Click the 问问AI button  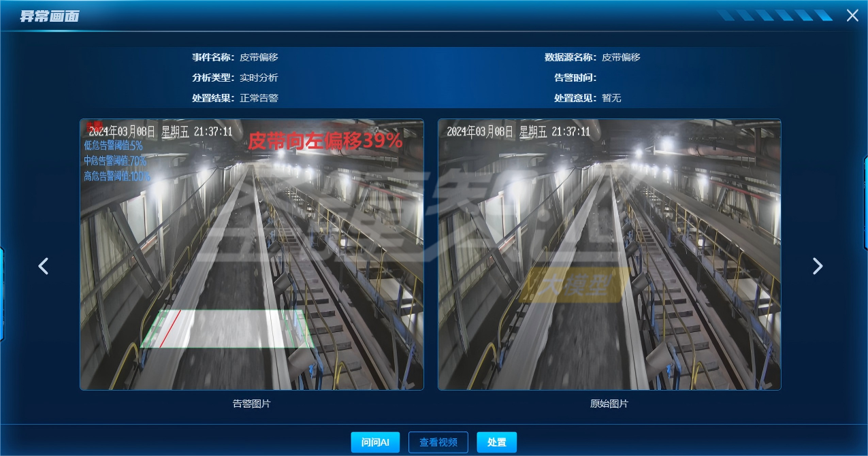[375, 442]
